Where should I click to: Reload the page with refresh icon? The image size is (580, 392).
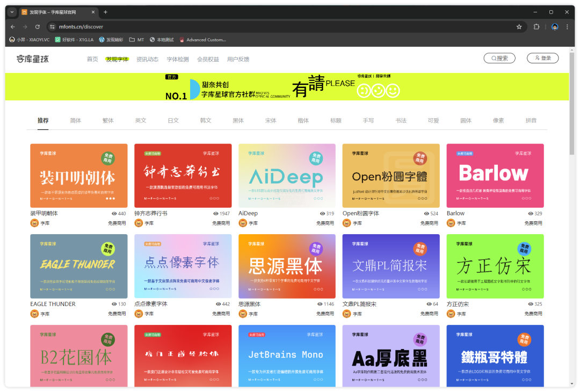pyautogui.click(x=38, y=27)
